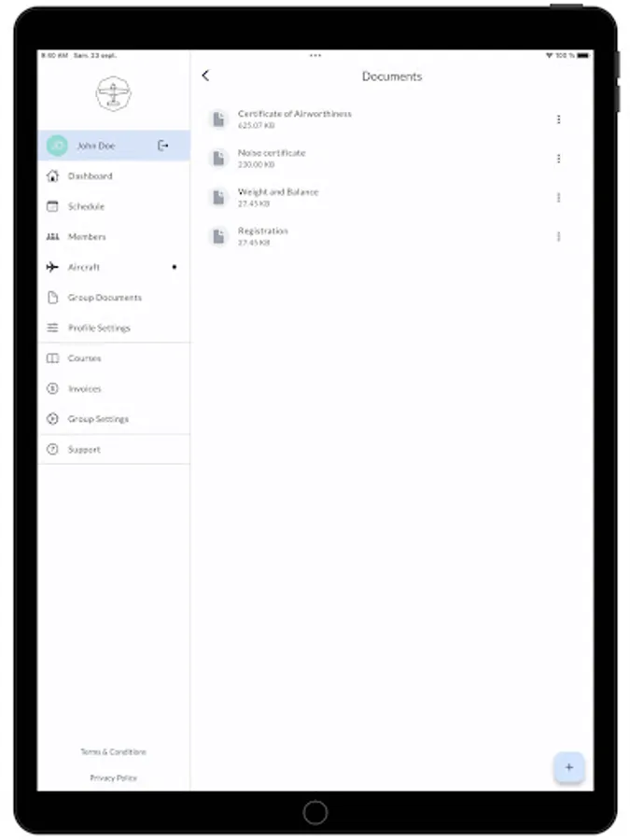Screen dimensions: 630x840
Task: Tap the 625.07 KB file size
Action: (x=256, y=125)
